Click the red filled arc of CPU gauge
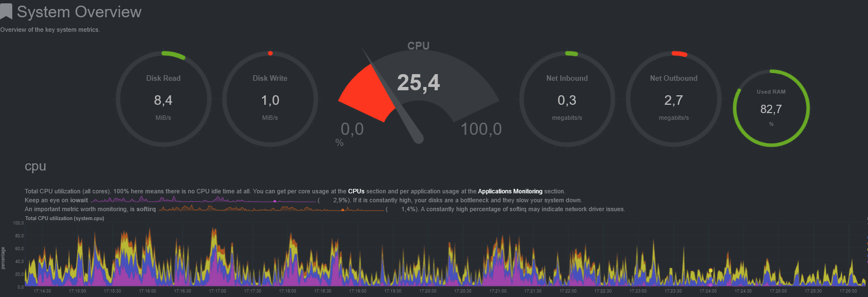 [x=365, y=95]
